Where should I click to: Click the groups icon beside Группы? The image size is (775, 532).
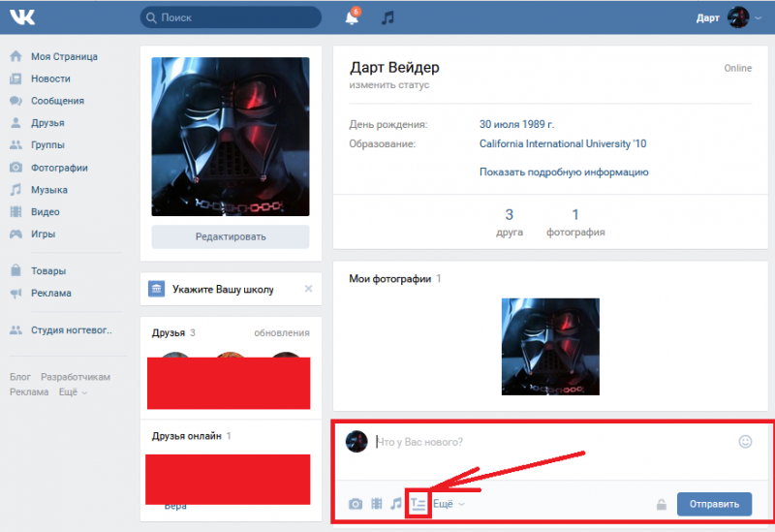tap(15, 144)
